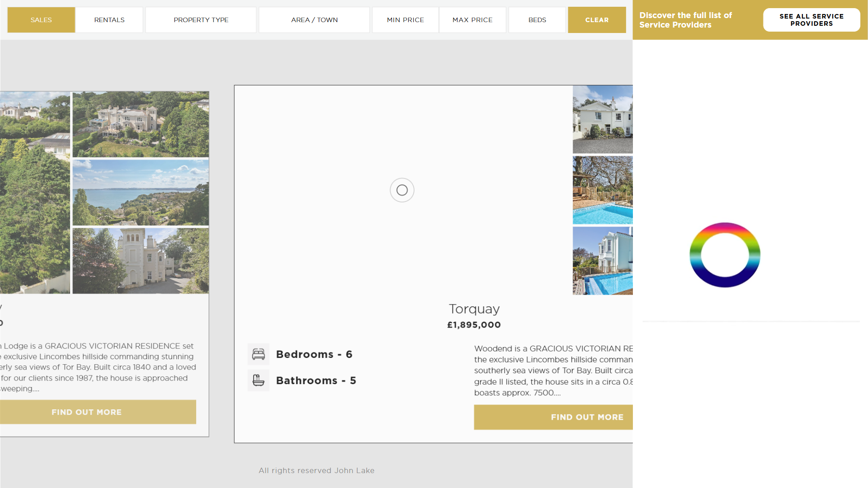The image size is (868, 488).
Task: Open the white villa with pool thumbnail
Action: (x=603, y=261)
